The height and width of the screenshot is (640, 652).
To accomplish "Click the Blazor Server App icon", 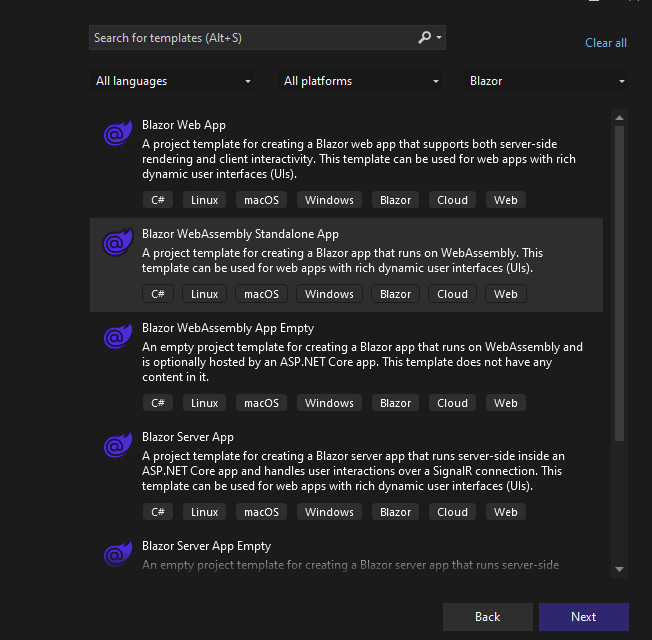I will (118, 445).
